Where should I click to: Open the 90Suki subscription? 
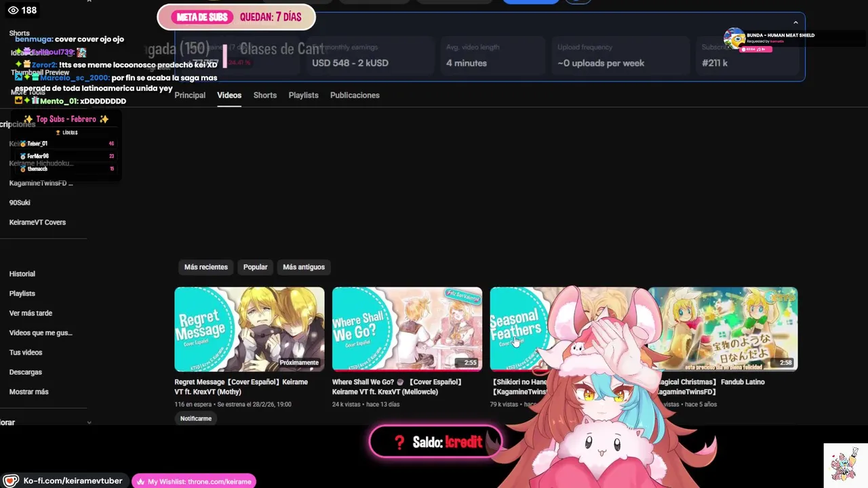[20, 203]
